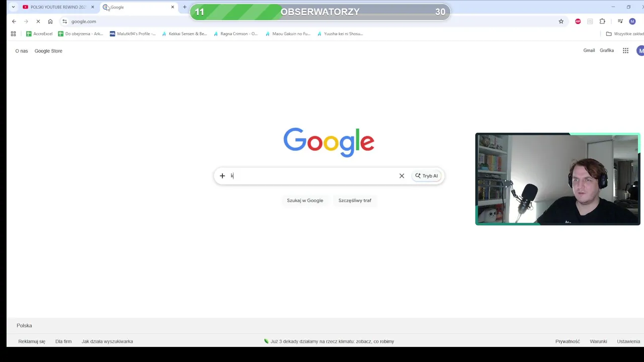Open the Warunki footer link
This screenshot has width=644, height=362.
[598, 341]
